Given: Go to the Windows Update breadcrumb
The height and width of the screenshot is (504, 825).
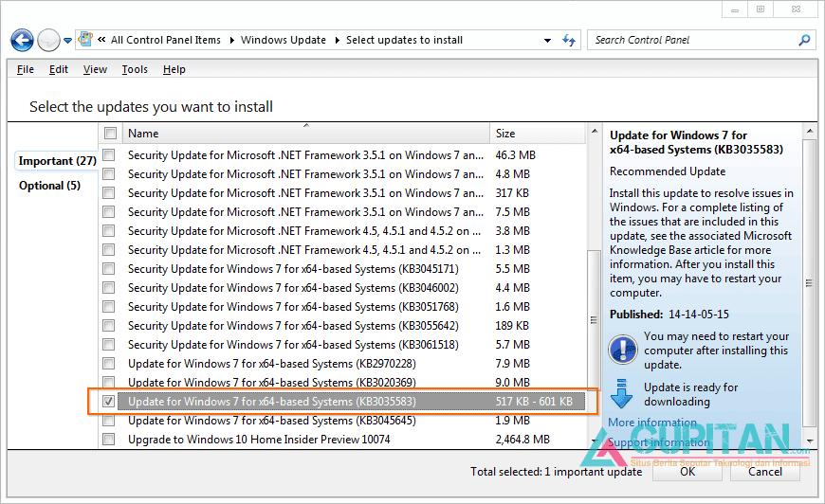Looking at the screenshot, I should [284, 40].
